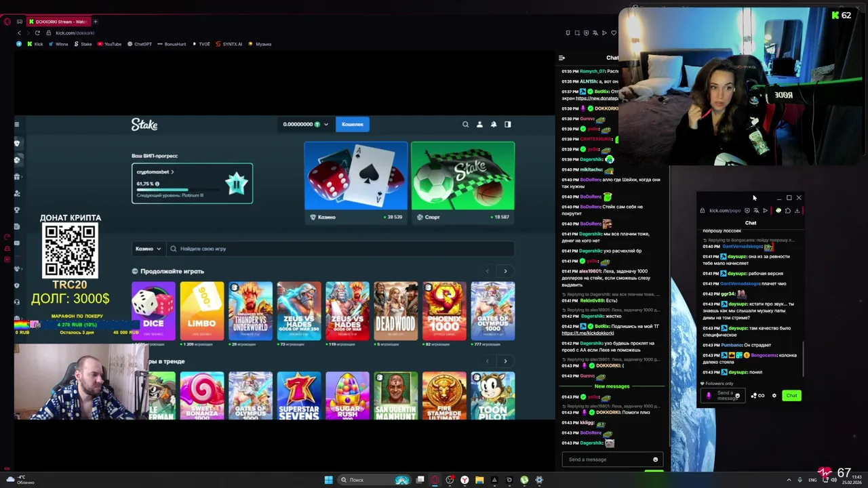
Task: Open t.me/kickdokkorki link in chat
Action: (x=587, y=333)
